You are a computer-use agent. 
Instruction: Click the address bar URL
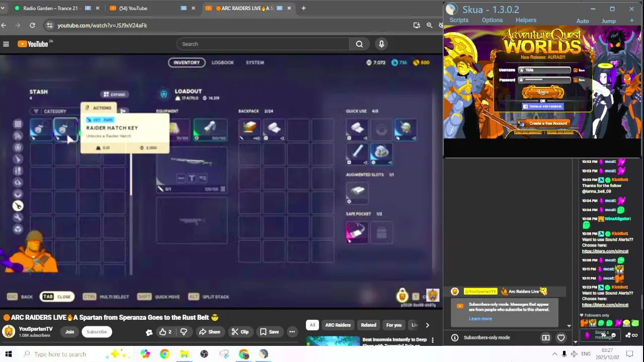coord(102,25)
